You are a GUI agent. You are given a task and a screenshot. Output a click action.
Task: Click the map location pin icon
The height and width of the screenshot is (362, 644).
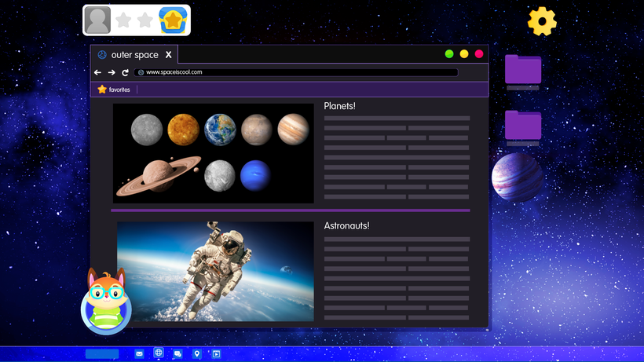197,354
